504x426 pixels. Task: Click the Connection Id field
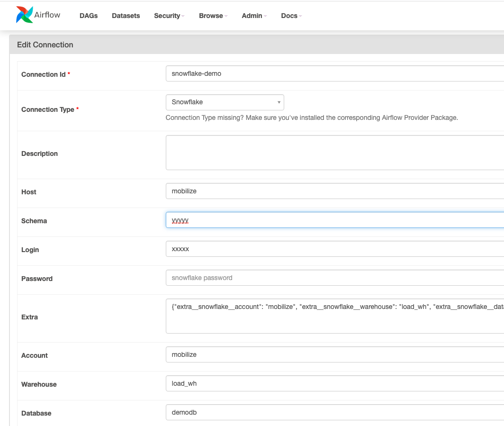(x=335, y=73)
